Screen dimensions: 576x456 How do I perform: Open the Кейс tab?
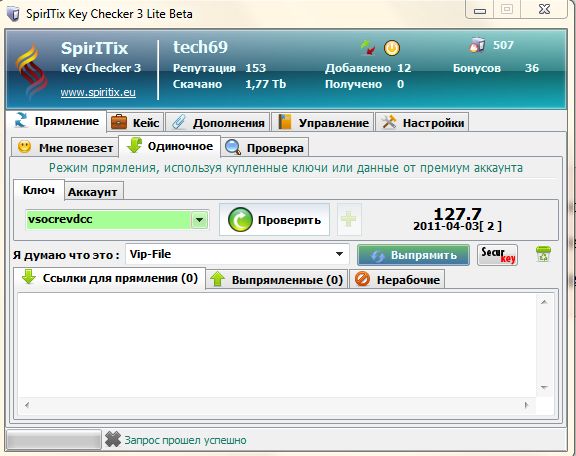136,123
